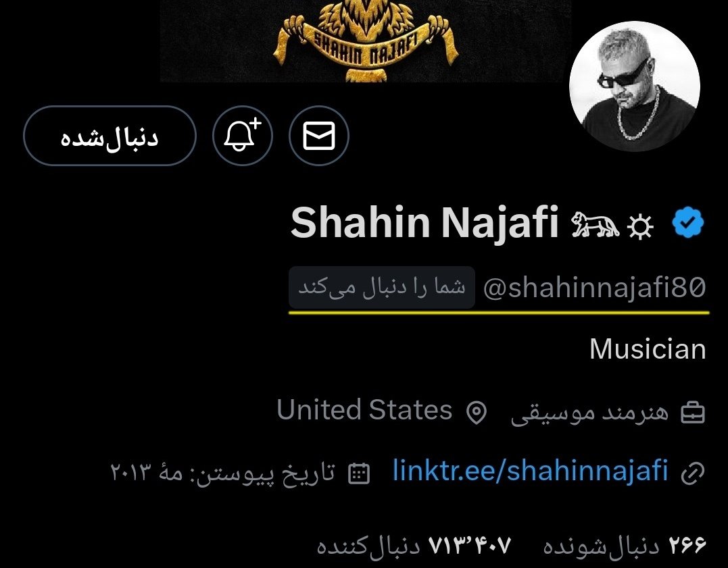Click the chain link icon
This screenshot has width=728, height=568.
click(x=693, y=473)
